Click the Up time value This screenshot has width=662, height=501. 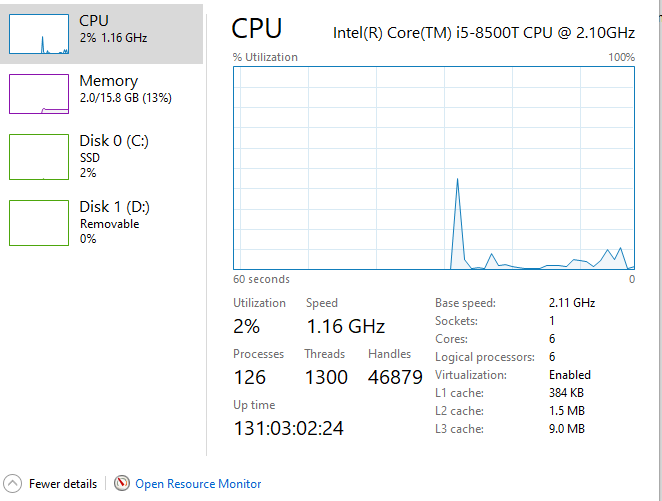288,428
